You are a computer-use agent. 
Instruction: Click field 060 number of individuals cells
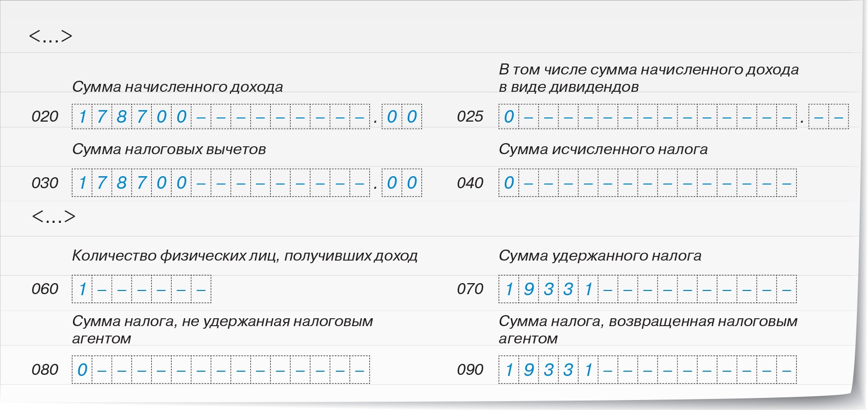point(142,289)
